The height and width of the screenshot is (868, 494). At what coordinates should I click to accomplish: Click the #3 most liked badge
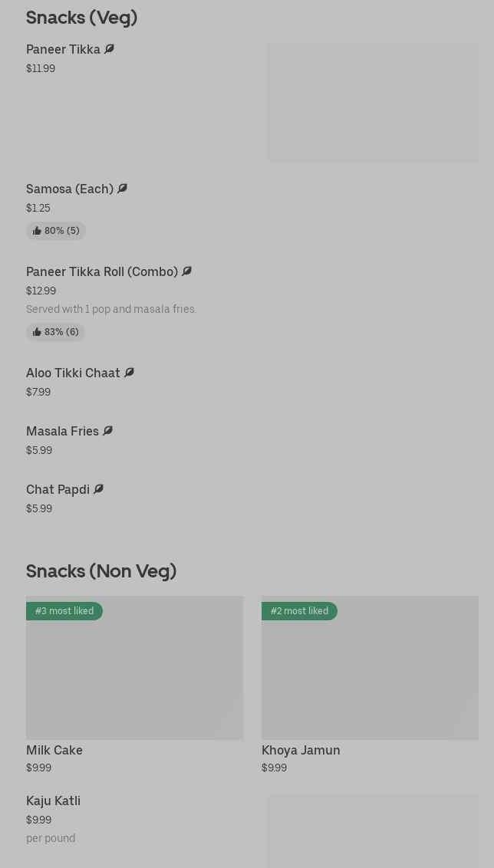pos(64,611)
